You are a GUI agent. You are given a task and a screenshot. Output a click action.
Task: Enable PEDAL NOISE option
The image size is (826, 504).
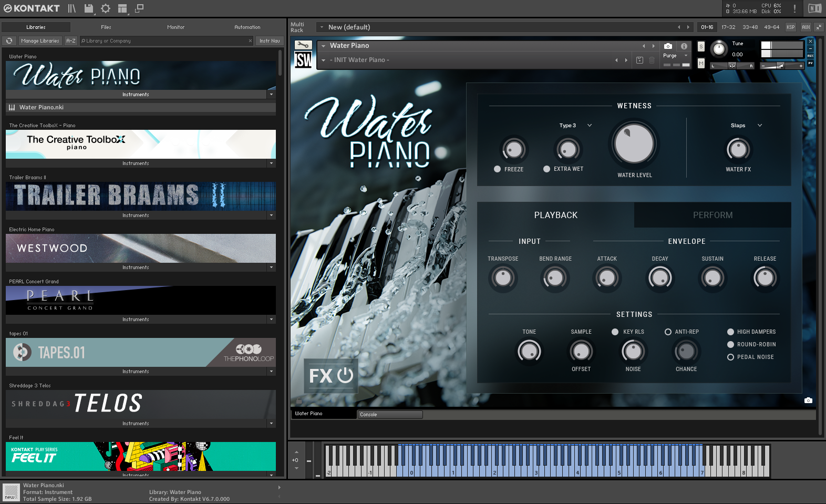click(x=730, y=357)
